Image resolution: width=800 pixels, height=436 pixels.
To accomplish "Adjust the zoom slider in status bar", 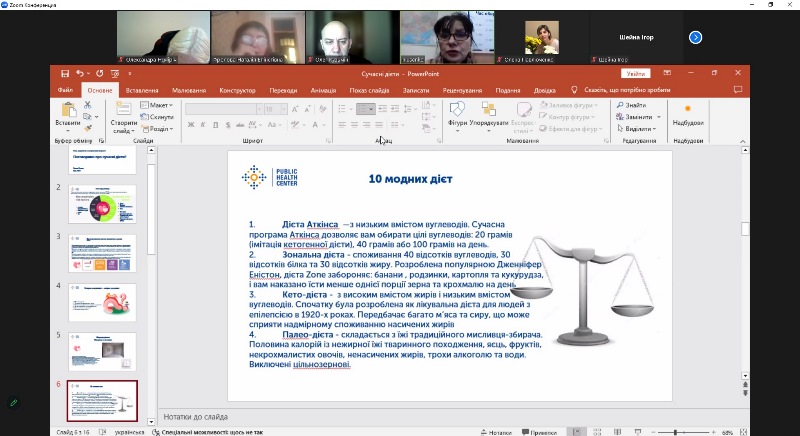I will [676, 432].
